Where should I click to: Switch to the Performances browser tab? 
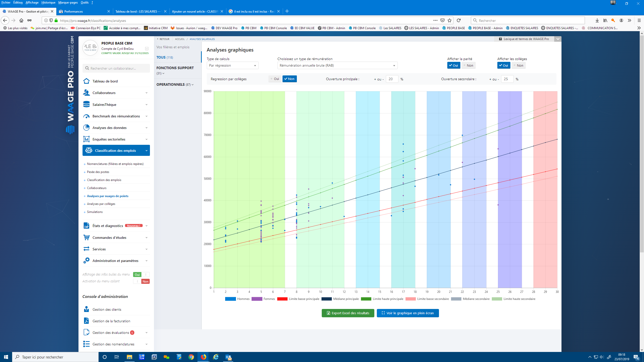coord(84,11)
